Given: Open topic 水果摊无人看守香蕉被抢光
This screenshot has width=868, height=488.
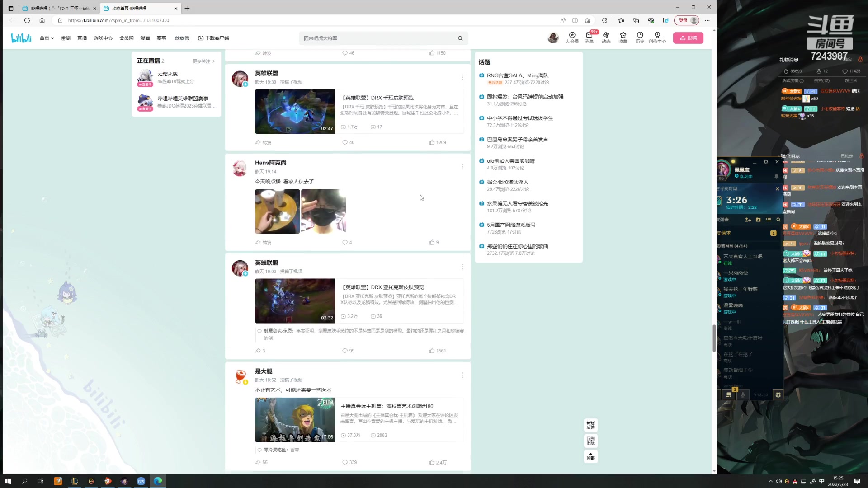Looking at the screenshot, I should click(x=517, y=203).
